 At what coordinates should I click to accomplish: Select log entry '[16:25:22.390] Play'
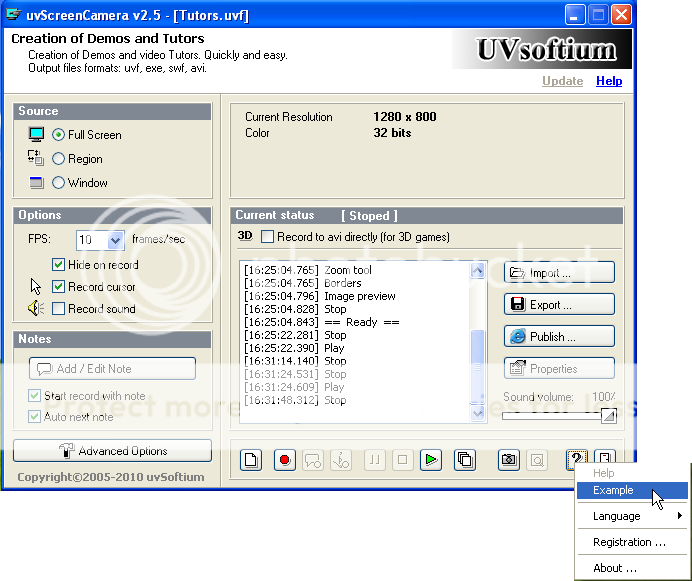(x=294, y=348)
